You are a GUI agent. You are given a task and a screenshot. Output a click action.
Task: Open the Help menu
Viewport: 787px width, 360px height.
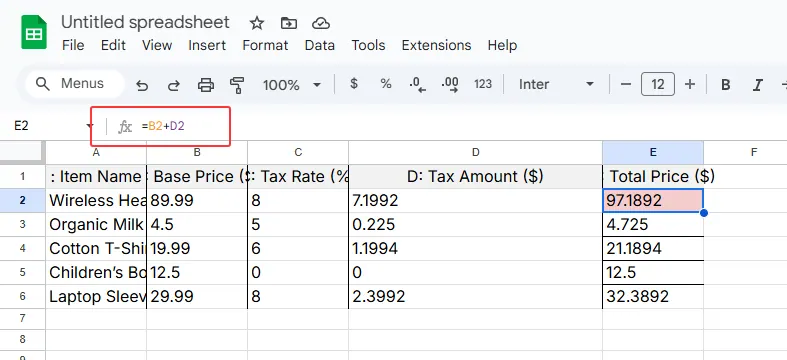coord(502,45)
